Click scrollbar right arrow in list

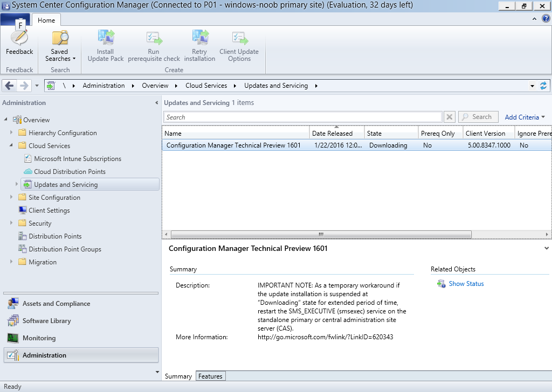547,234
